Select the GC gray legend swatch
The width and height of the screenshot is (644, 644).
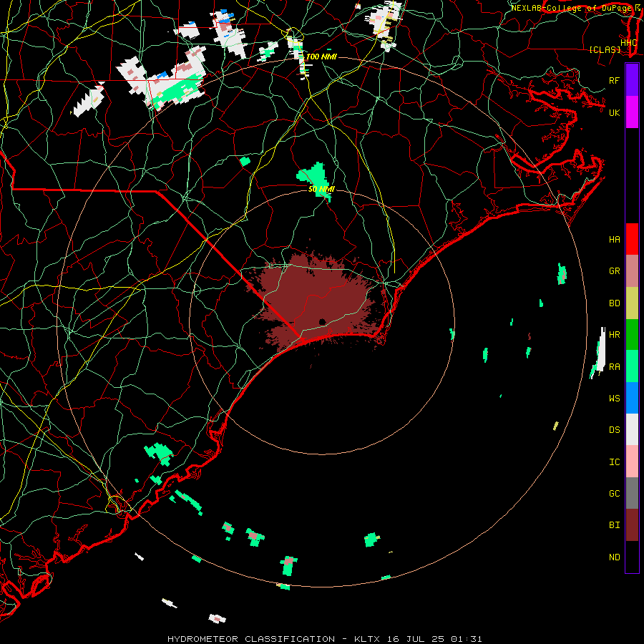[632, 493]
